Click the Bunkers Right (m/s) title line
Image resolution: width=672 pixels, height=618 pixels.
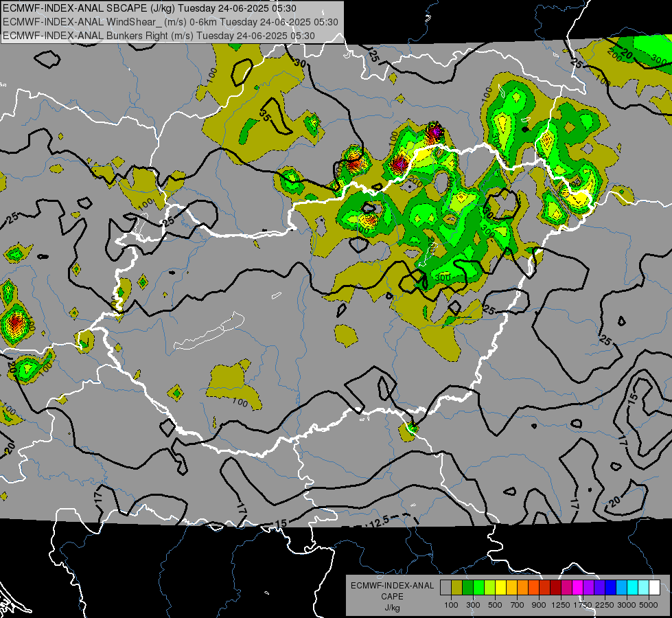[159, 36]
